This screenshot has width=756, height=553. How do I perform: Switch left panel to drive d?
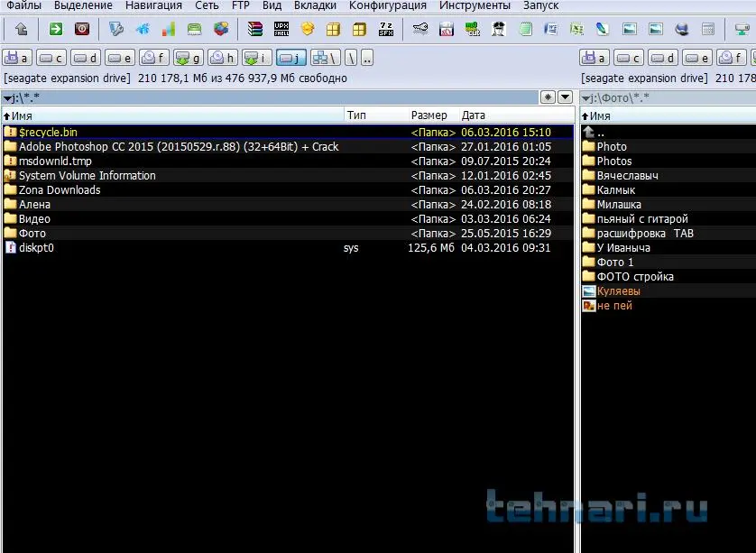point(86,59)
